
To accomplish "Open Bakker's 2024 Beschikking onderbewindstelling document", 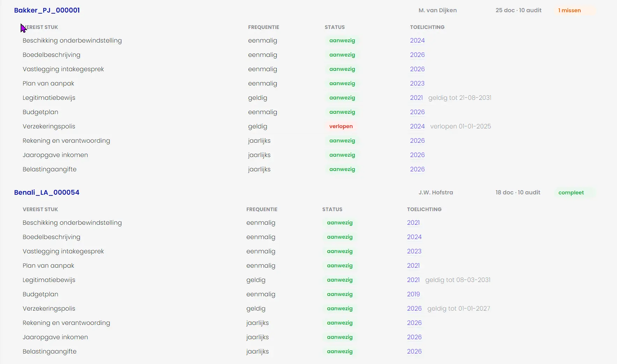I will (417, 40).
